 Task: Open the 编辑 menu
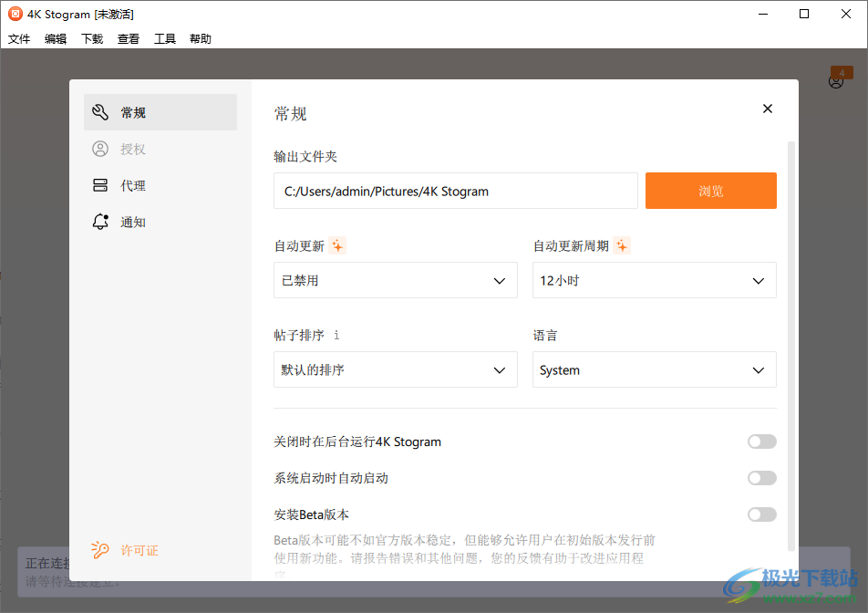[x=56, y=38]
